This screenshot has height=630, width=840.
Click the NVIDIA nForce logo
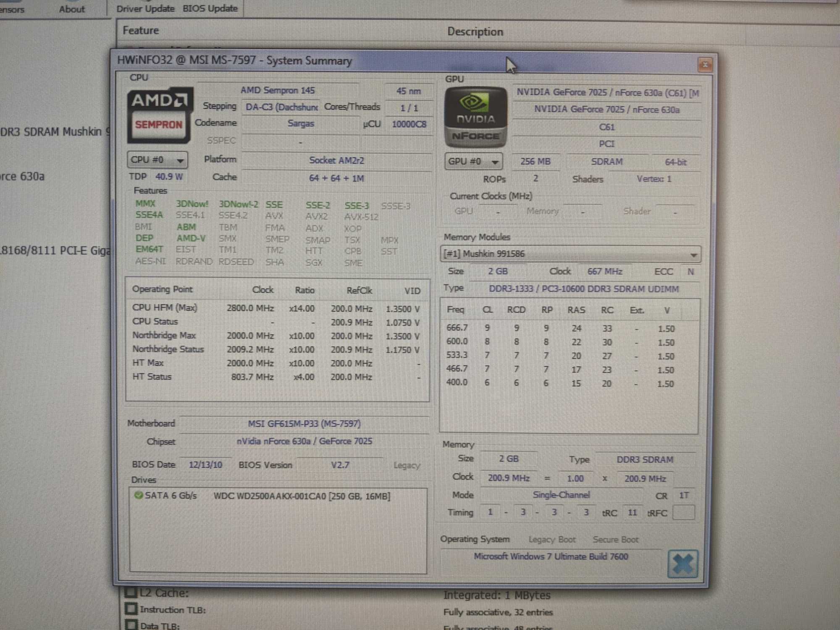click(475, 117)
